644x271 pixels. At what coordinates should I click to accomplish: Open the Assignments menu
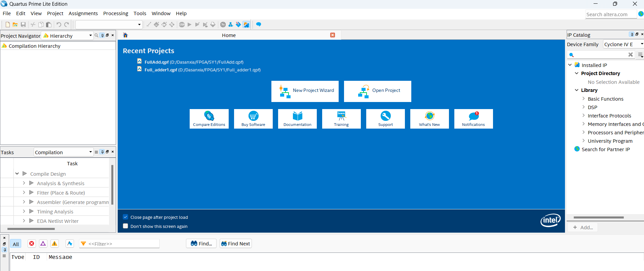(x=83, y=13)
